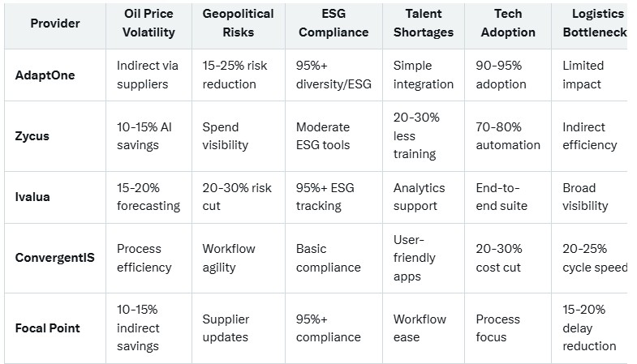Click the Zycus provider name
The width and height of the screenshot is (637, 364).
(x=32, y=136)
